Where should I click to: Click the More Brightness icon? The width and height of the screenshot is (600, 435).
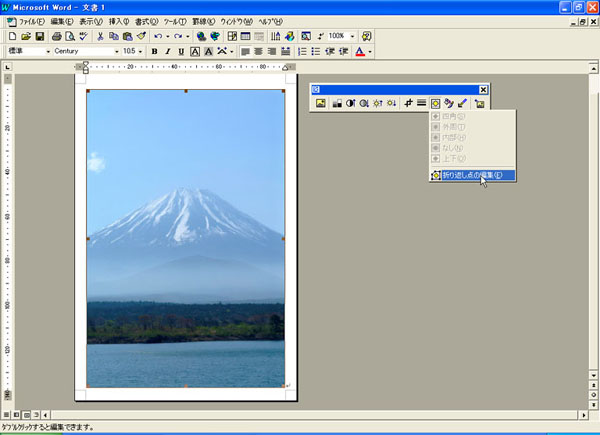click(x=378, y=103)
